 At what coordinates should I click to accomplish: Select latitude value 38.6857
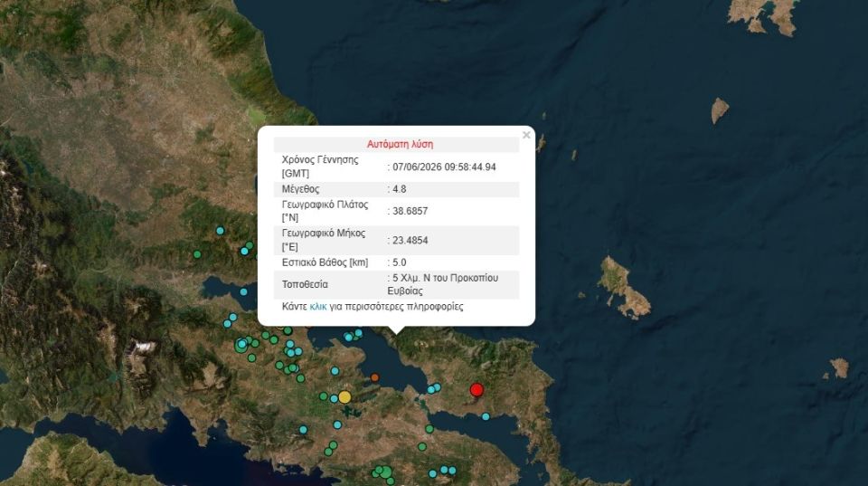(x=410, y=211)
